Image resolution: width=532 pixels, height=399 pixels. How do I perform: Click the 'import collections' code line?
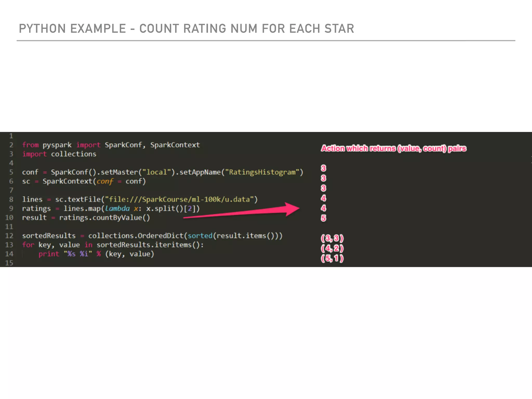coord(59,154)
